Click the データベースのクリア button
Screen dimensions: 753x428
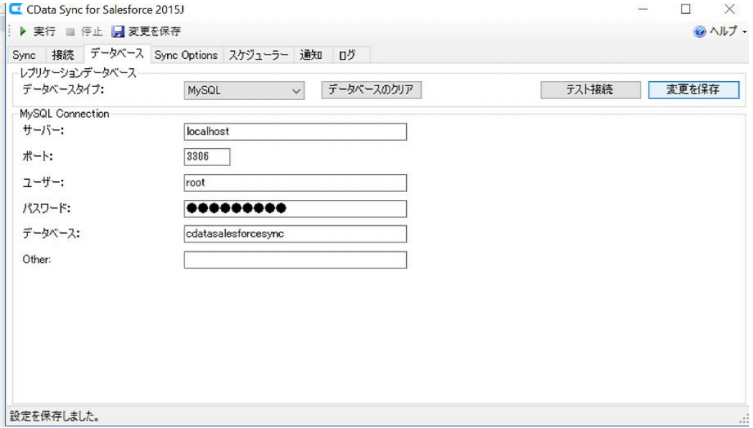pos(371,90)
